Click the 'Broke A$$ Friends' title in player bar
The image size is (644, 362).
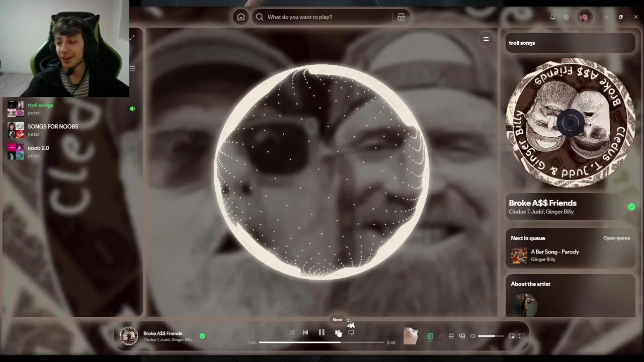tap(163, 333)
